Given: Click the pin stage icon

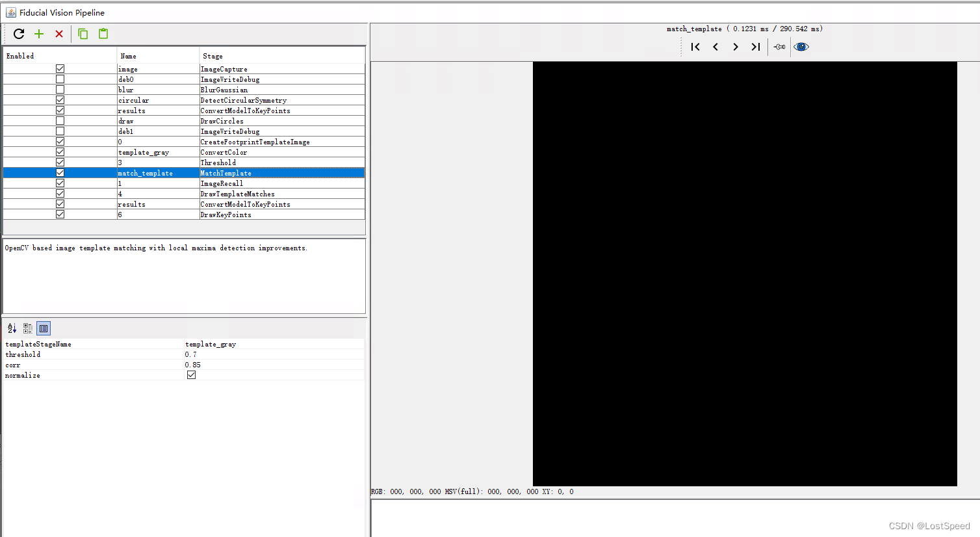Looking at the screenshot, I should point(780,47).
